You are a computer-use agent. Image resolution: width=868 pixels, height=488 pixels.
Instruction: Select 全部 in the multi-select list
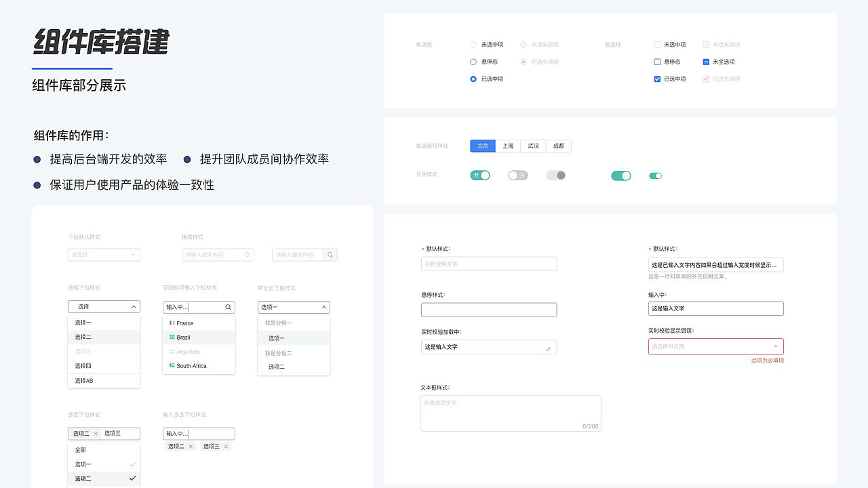pyautogui.click(x=104, y=450)
